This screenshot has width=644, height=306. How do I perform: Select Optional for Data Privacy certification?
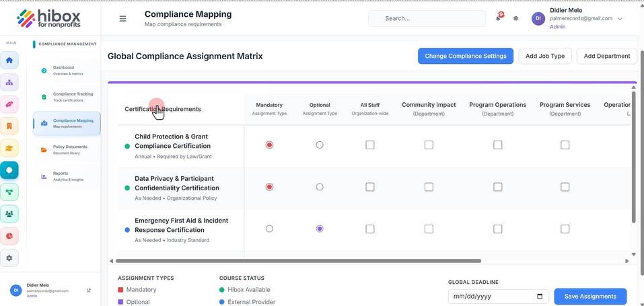(320, 187)
